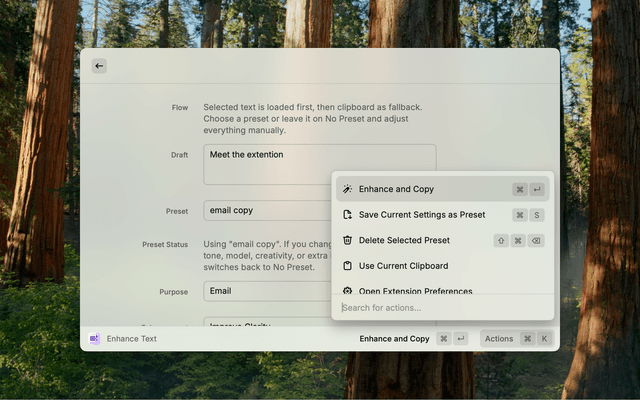The width and height of the screenshot is (640, 400).
Task: Click the trash icon for Delete Selected Preset
Action: 347,240
